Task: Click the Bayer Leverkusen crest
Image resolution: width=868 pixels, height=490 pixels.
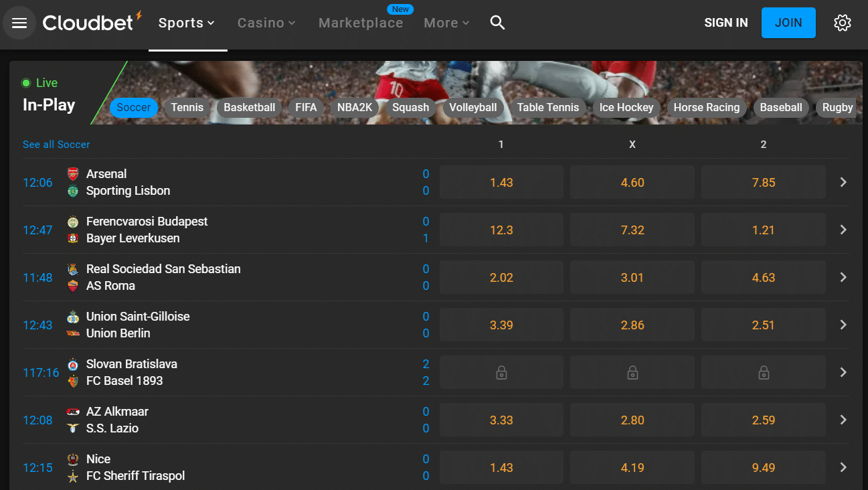Action: 73,238
